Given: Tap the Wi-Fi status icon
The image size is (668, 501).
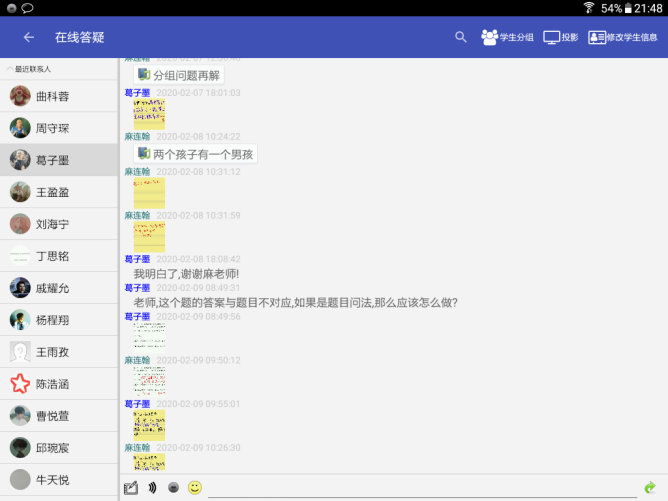Looking at the screenshot, I should pos(589,8).
